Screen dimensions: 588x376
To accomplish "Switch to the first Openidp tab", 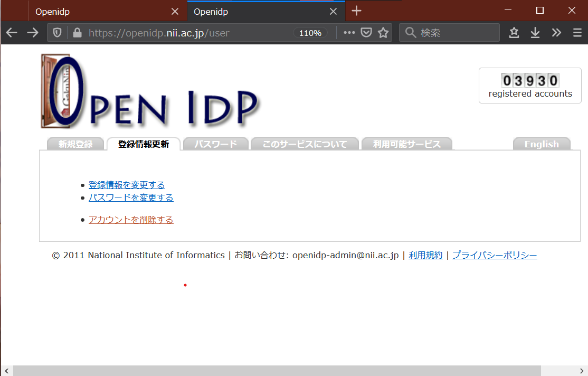I will (108, 12).
